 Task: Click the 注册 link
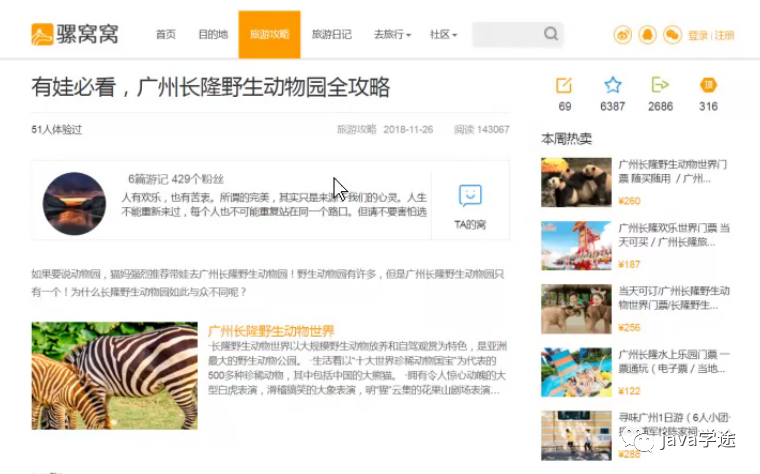point(724,35)
